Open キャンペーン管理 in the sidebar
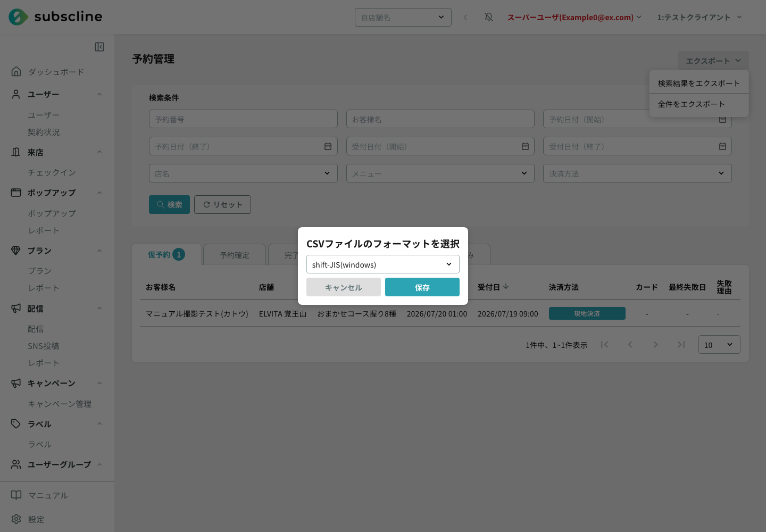This screenshot has height=532, width=766. click(x=60, y=404)
